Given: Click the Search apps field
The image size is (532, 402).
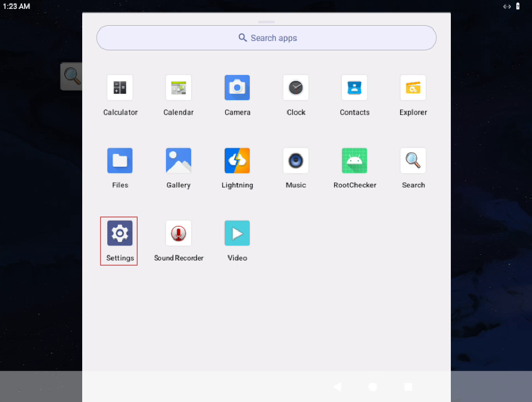Looking at the screenshot, I should tap(267, 38).
